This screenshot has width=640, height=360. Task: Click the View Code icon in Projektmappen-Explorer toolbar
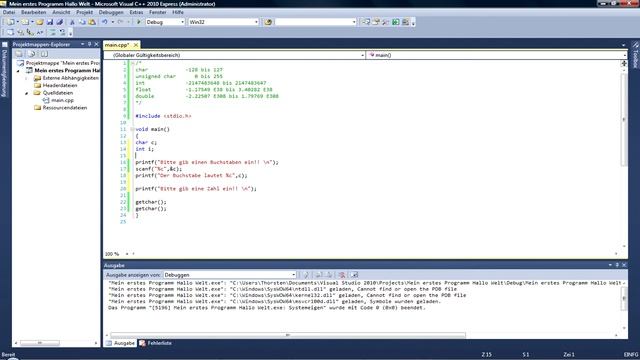(44, 54)
